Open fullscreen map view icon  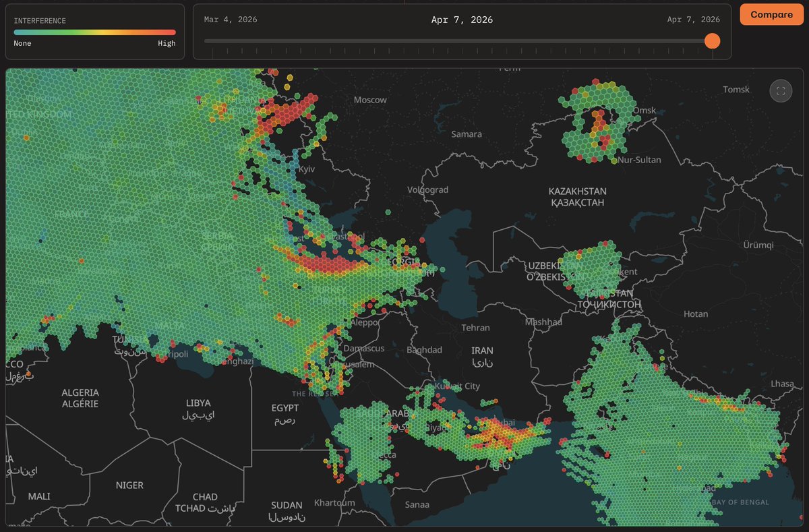tap(781, 91)
